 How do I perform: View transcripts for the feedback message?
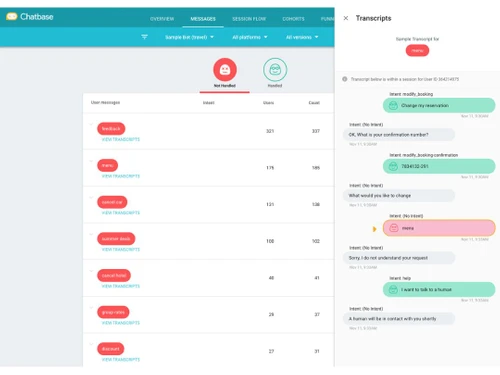pyautogui.click(x=121, y=139)
